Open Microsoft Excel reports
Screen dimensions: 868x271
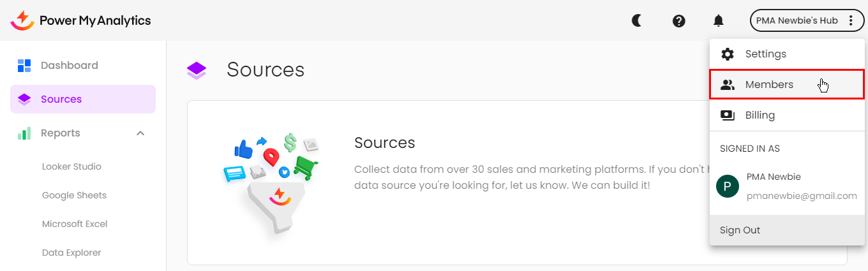(75, 224)
